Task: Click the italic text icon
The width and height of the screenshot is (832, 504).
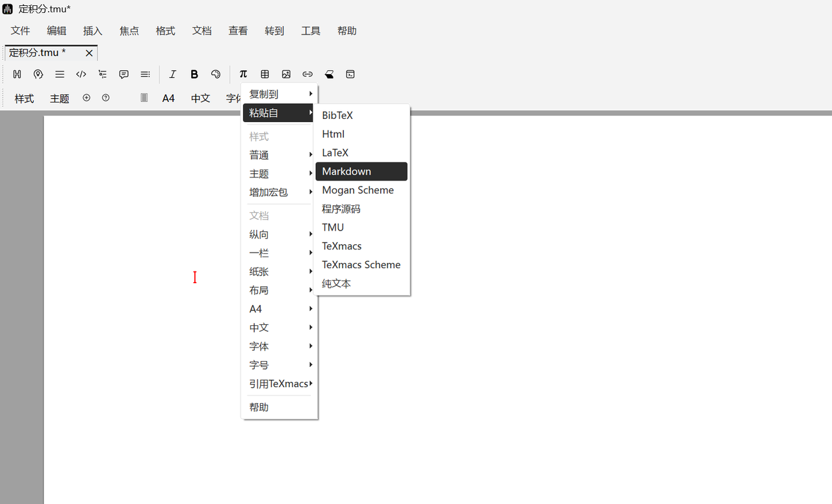Action: pos(173,74)
